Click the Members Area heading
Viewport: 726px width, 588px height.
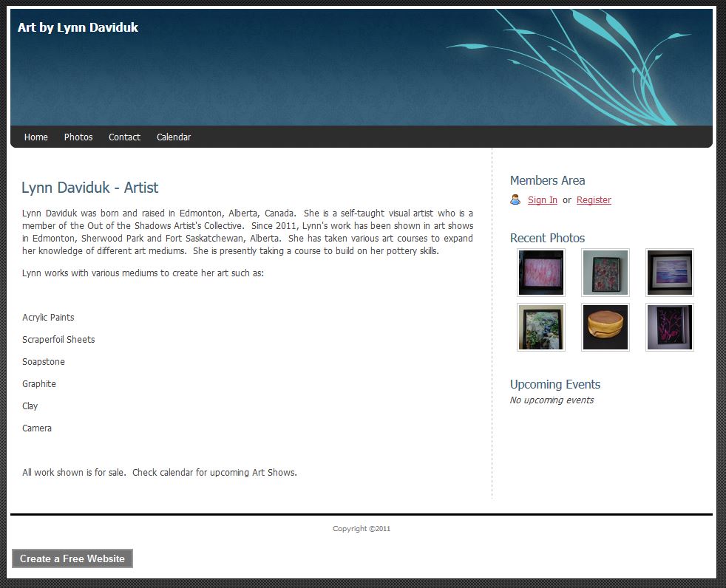click(x=547, y=180)
